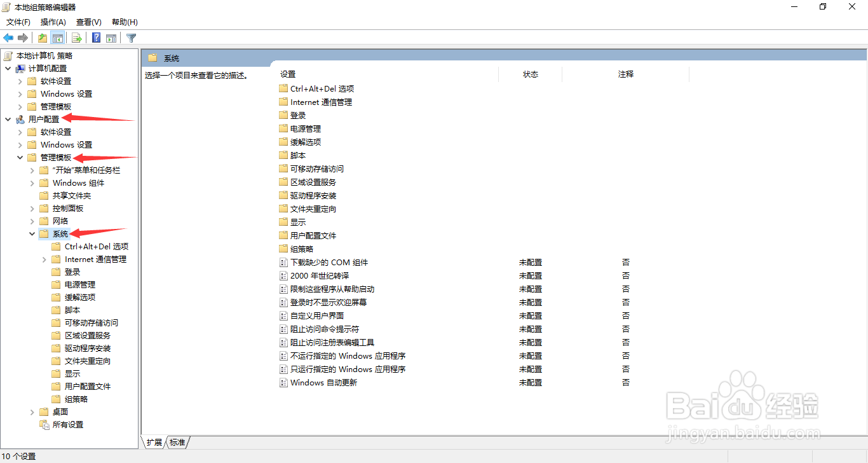Image resolution: width=868 pixels, height=463 pixels.
Task: Expand the Windows 组件 tree node
Action: pyautogui.click(x=32, y=183)
